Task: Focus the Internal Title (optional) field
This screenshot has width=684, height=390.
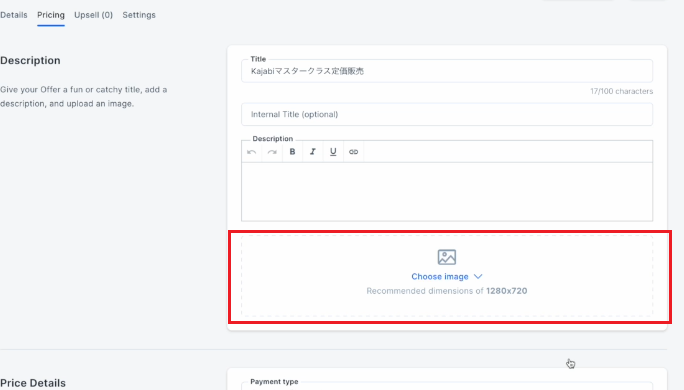Action: [447, 114]
